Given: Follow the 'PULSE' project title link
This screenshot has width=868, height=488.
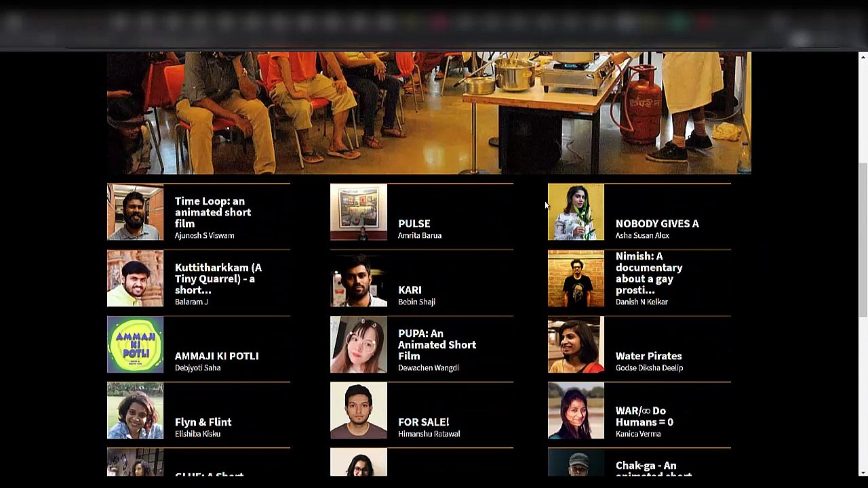Looking at the screenshot, I should point(414,224).
